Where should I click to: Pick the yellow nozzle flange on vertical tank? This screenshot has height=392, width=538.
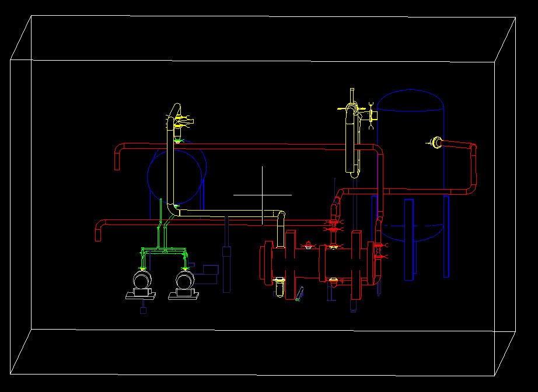tap(437, 142)
